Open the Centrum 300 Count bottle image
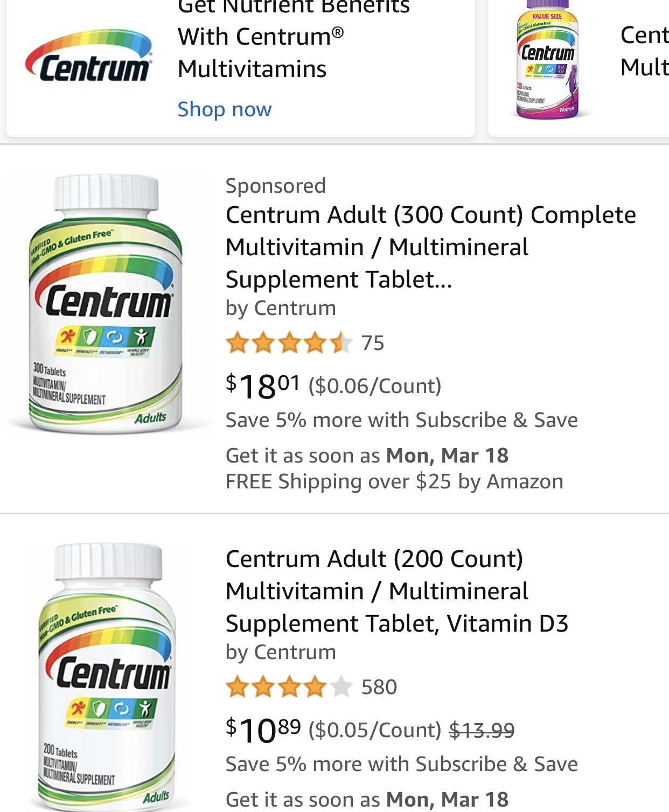Screen dimensions: 669x812 click(x=106, y=304)
